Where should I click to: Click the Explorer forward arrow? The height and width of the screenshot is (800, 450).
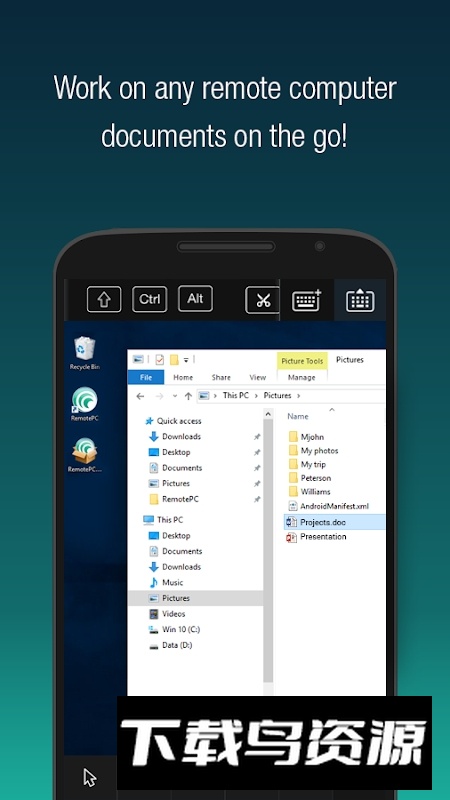pyautogui.click(x=159, y=396)
